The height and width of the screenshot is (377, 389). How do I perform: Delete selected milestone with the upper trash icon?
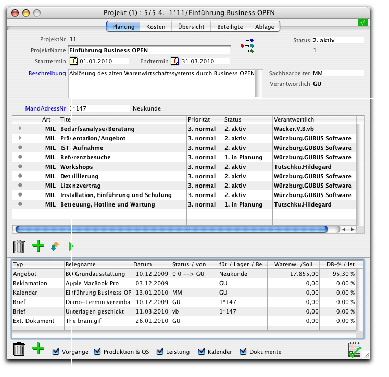(x=19, y=246)
